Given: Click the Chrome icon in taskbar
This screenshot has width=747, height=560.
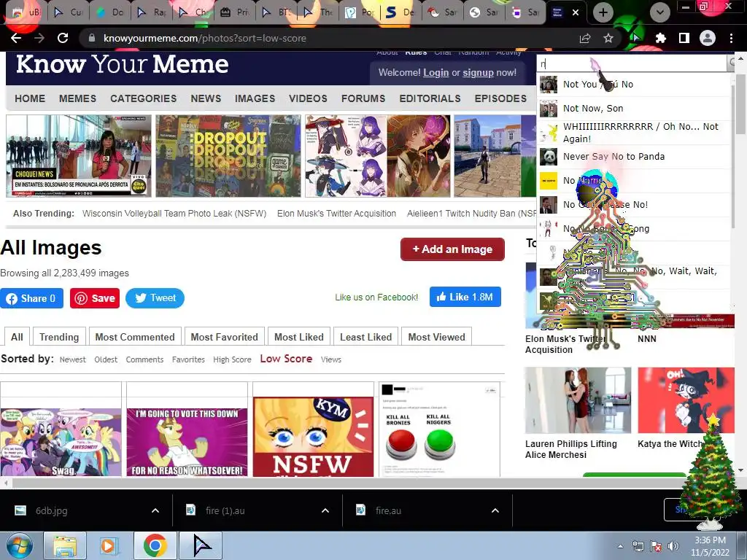Looking at the screenshot, I should click(x=155, y=545).
